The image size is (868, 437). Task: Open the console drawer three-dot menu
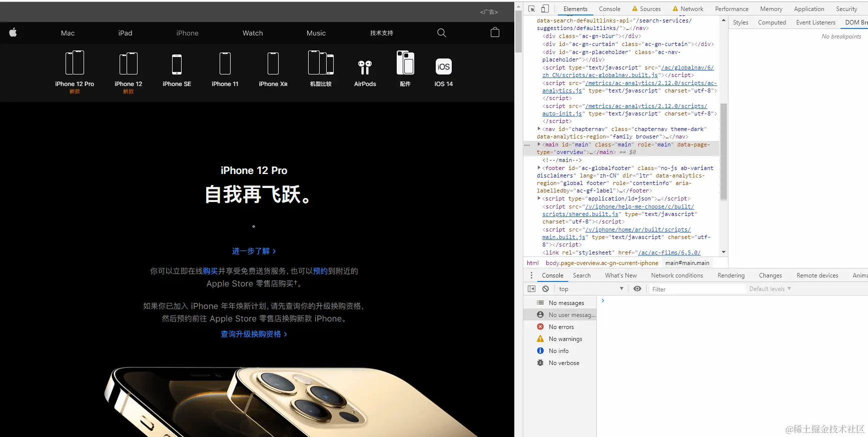coord(531,275)
